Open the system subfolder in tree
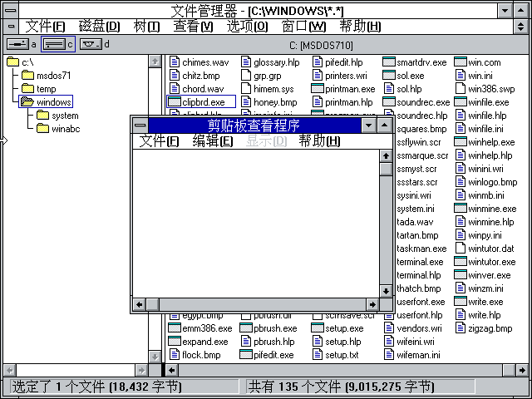 coord(57,116)
